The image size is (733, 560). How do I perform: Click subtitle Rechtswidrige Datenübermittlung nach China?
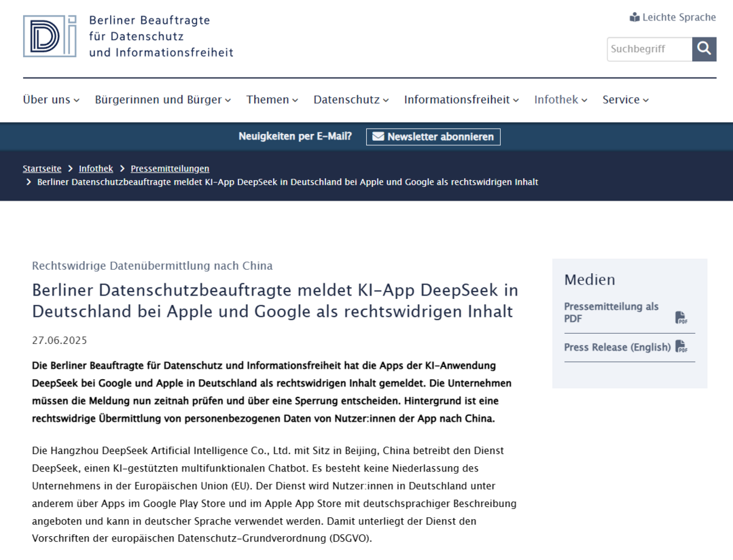coord(152,266)
